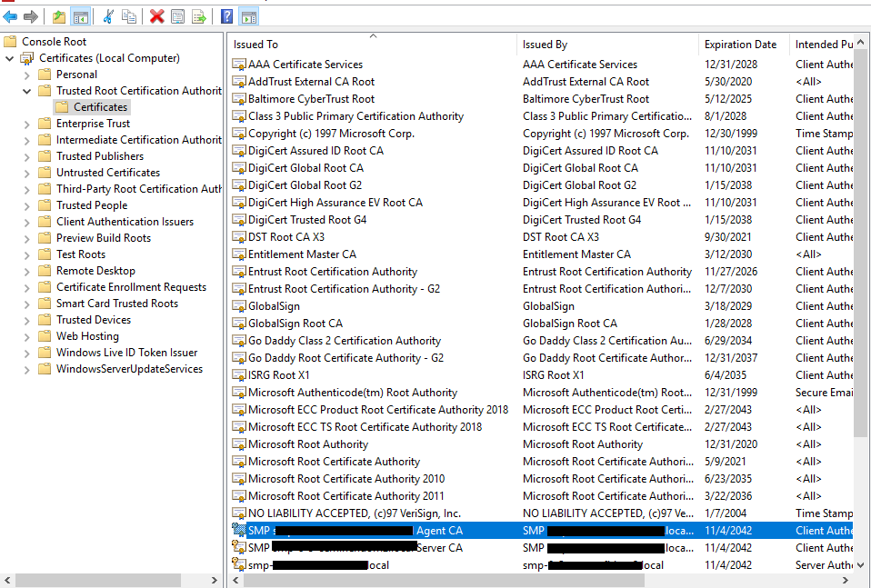Select Remote Desktop store in tree
The width and height of the screenshot is (871, 588).
(95, 271)
